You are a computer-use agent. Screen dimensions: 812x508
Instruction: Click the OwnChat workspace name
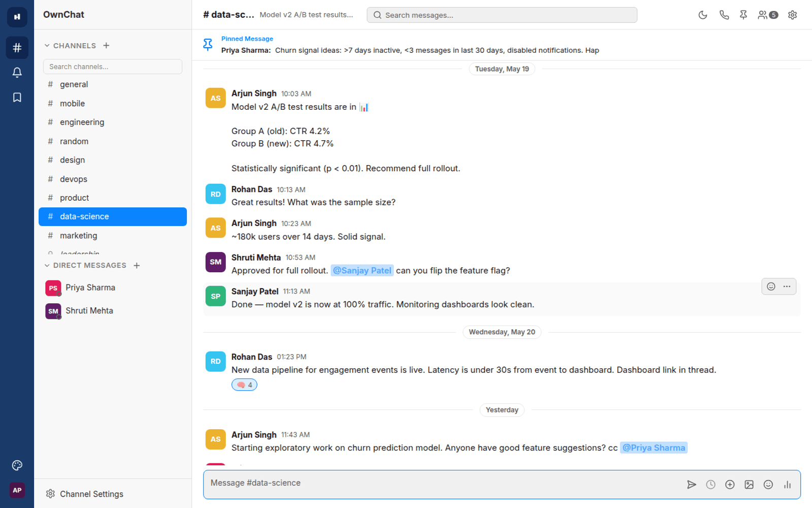click(x=63, y=15)
